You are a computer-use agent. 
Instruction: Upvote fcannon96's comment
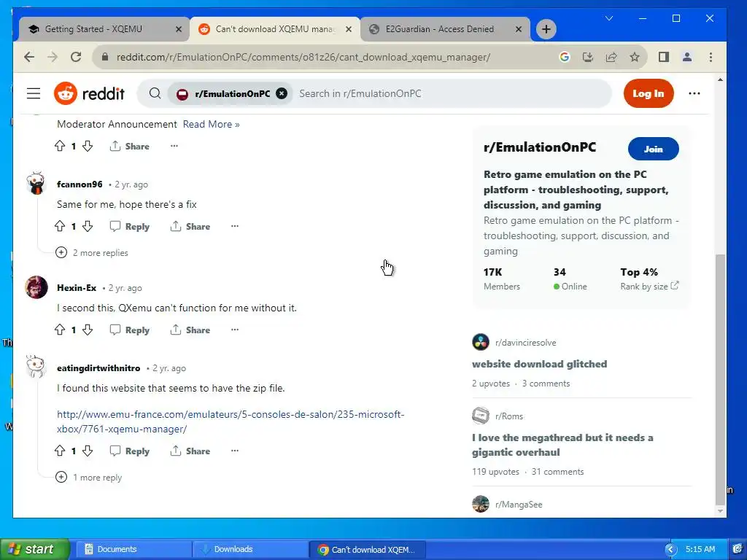click(x=60, y=226)
